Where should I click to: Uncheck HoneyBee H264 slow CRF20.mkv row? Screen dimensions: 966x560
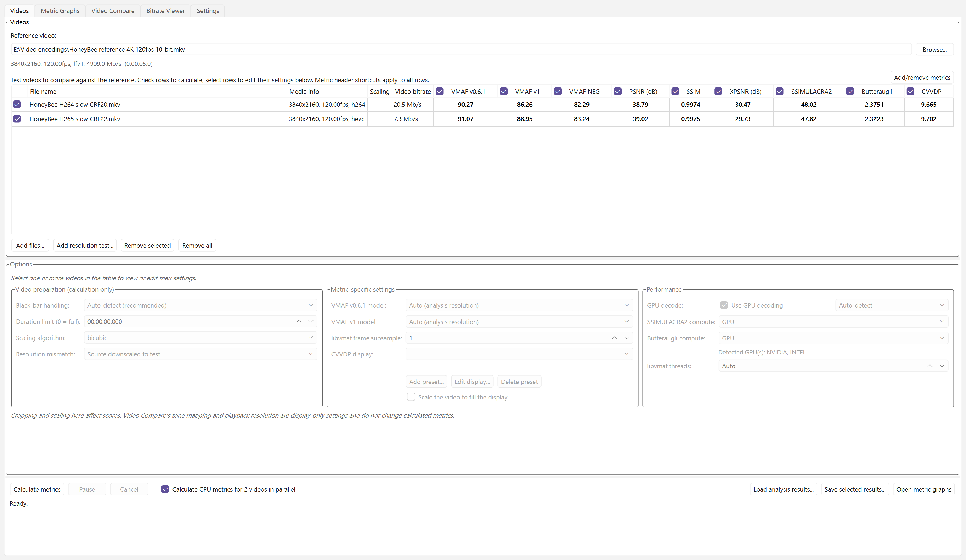tap(17, 104)
